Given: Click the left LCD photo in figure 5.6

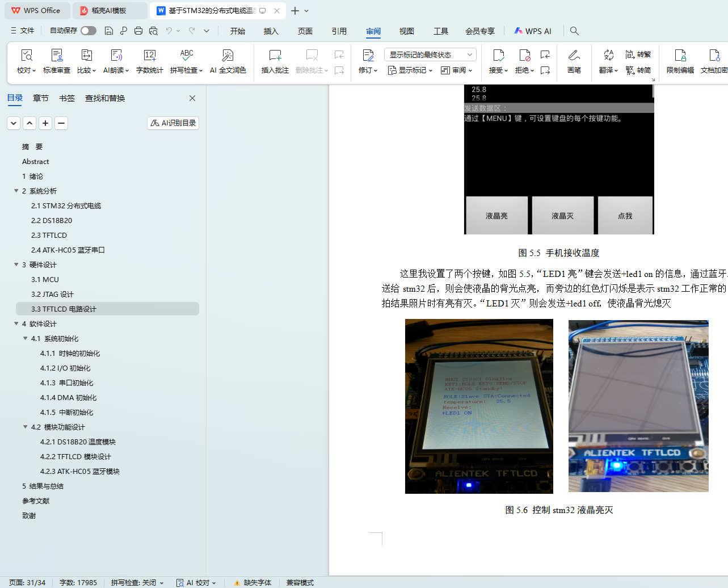Looking at the screenshot, I should [479, 406].
